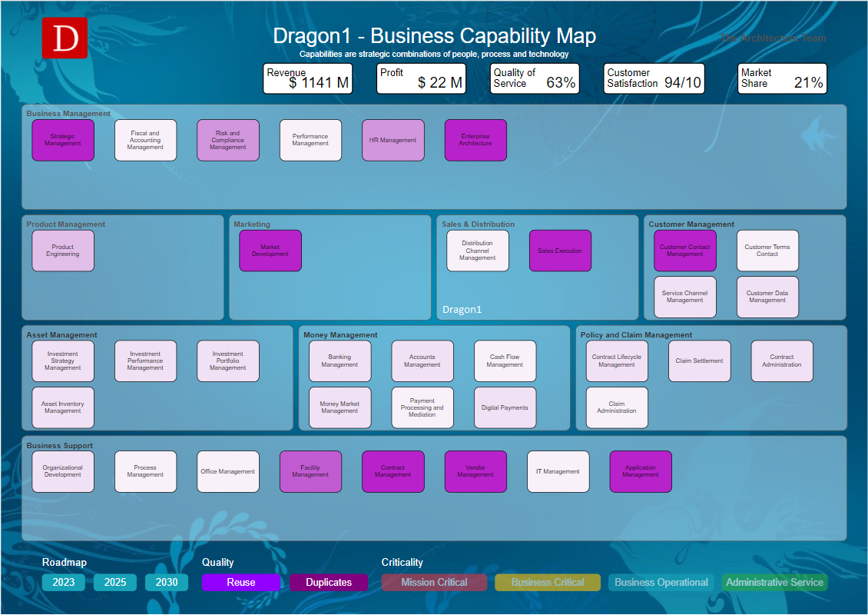Screen dimensions: 868x615
Task: Select Distribution Channel Management capability
Action: click(x=478, y=251)
